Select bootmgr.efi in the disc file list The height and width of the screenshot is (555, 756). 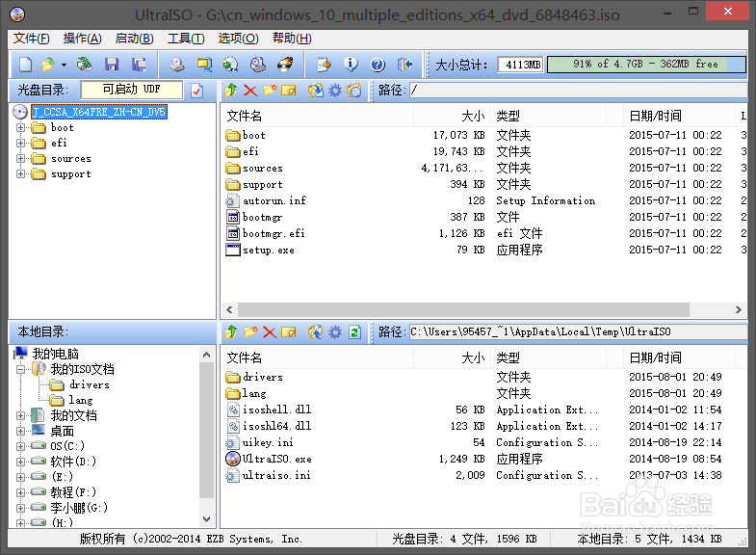click(x=274, y=234)
